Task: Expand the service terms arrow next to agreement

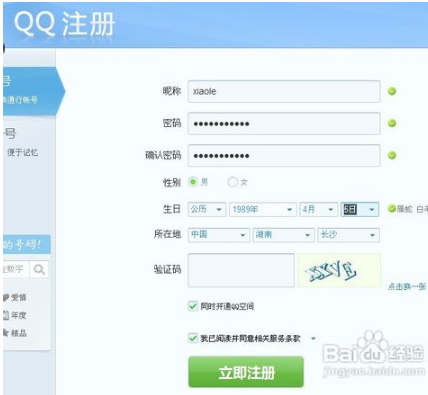Action: click(x=313, y=339)
